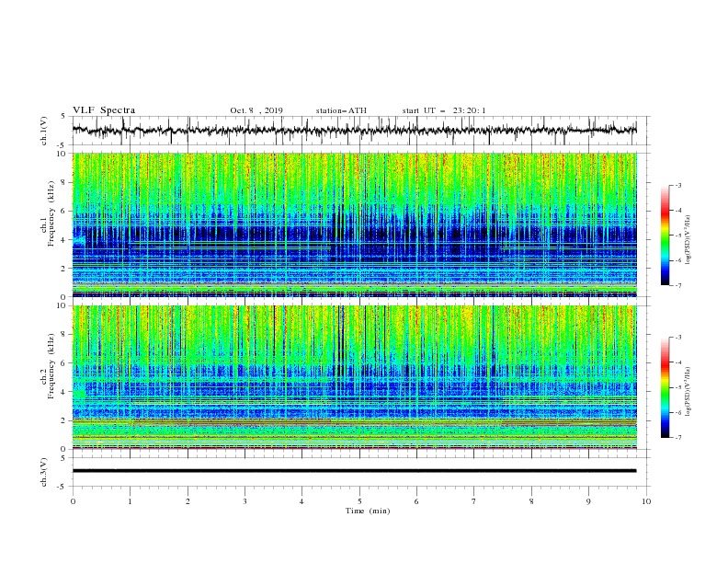Click the '-7' label on lower color scale
The image size is (728, 563).
tap(677, 438)
